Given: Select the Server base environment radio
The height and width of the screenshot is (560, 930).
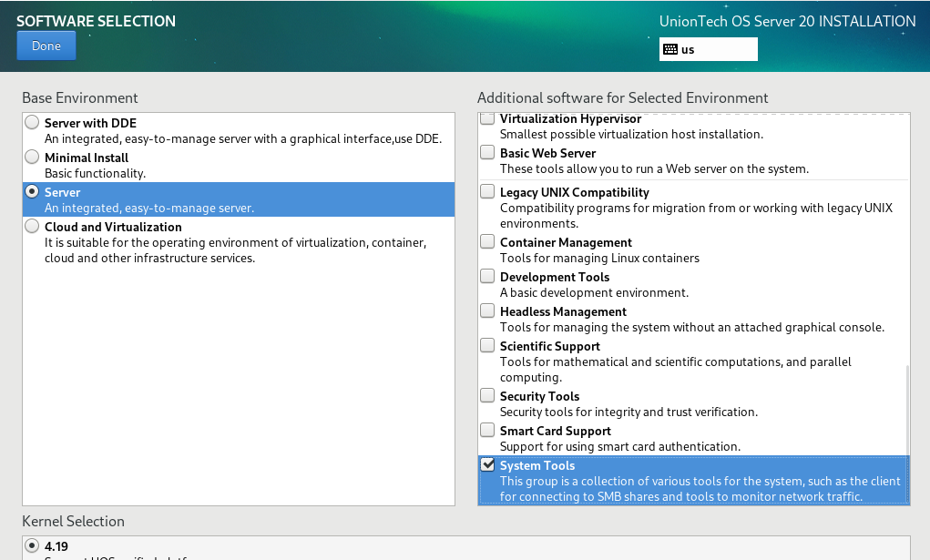Looking at the screenshot, I should point(32,191).
